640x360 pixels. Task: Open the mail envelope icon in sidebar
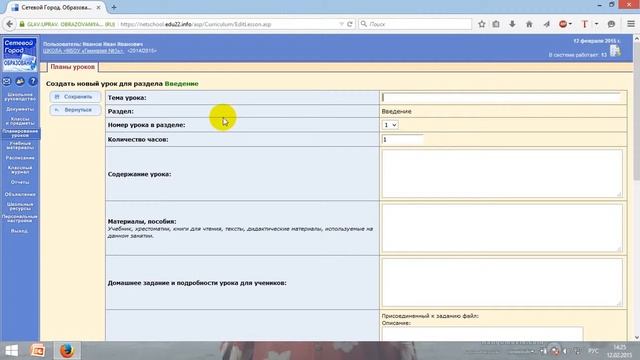coord(7,82)
